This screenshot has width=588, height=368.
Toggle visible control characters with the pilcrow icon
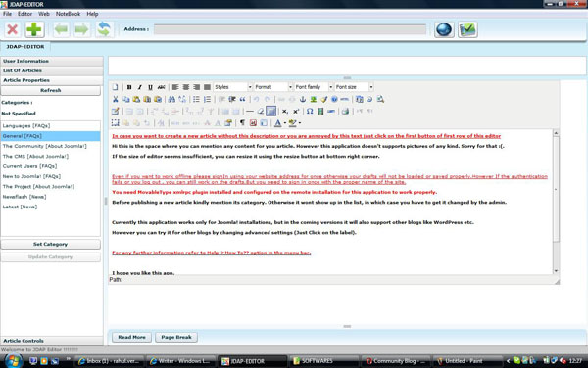pos(242,123)
